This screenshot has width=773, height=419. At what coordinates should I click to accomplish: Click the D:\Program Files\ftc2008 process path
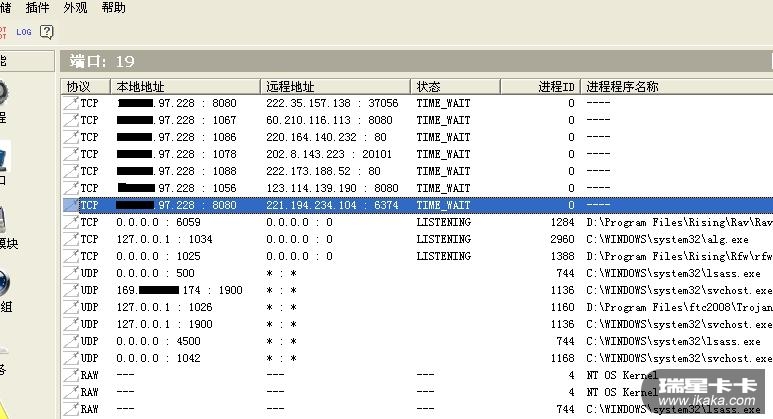[679, 307]
